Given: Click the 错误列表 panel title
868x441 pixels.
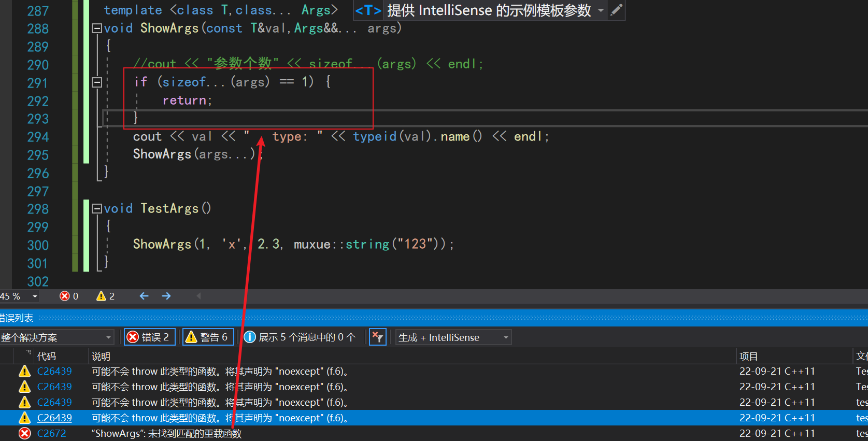Looking at the screenshot, I should pos(16,318).
